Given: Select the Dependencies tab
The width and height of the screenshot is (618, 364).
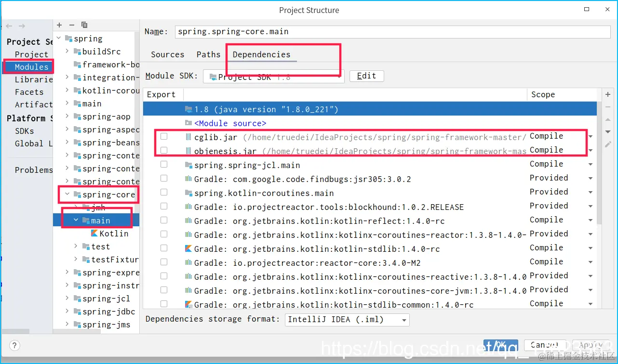Looking at the screenshot, I should (x=262, y=54).
